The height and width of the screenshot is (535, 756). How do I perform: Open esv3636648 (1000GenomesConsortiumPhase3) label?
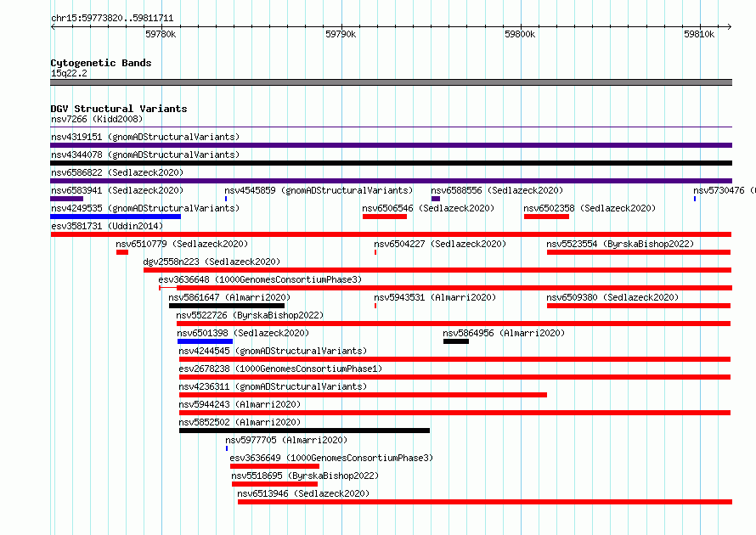point(260,279)
